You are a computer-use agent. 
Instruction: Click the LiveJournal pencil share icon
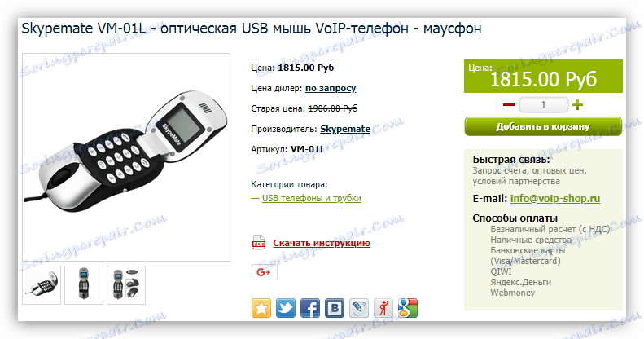tap(359, 308)
